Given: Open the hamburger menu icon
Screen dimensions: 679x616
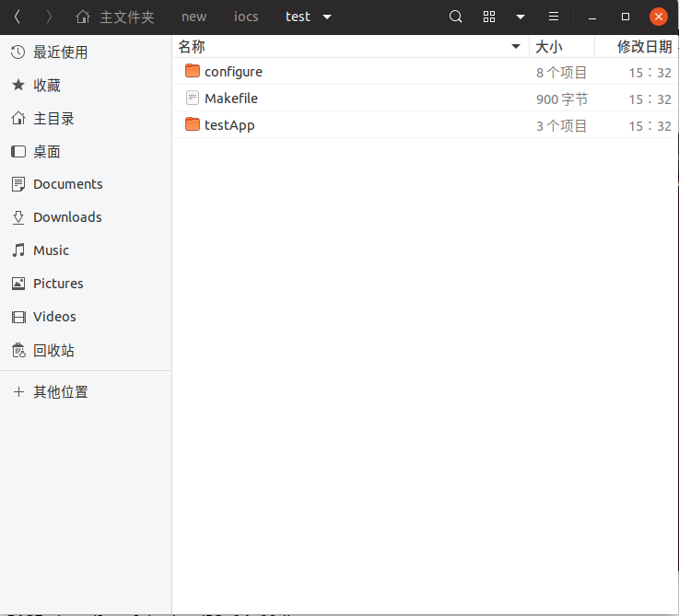Looking at the screenshot, I should [553, 17].
